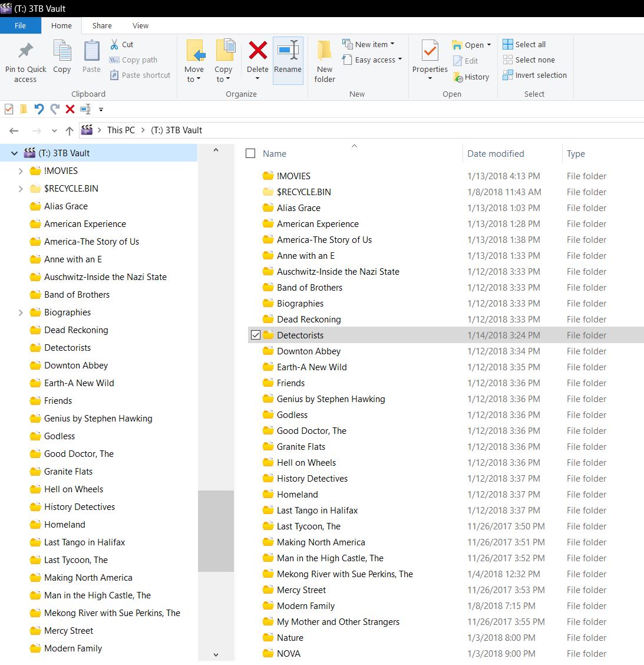This screenshot has width=644, height=665.
Task: Select the Homeland folder in the file list
Action: pyautogui.click(x=296, y=494)
